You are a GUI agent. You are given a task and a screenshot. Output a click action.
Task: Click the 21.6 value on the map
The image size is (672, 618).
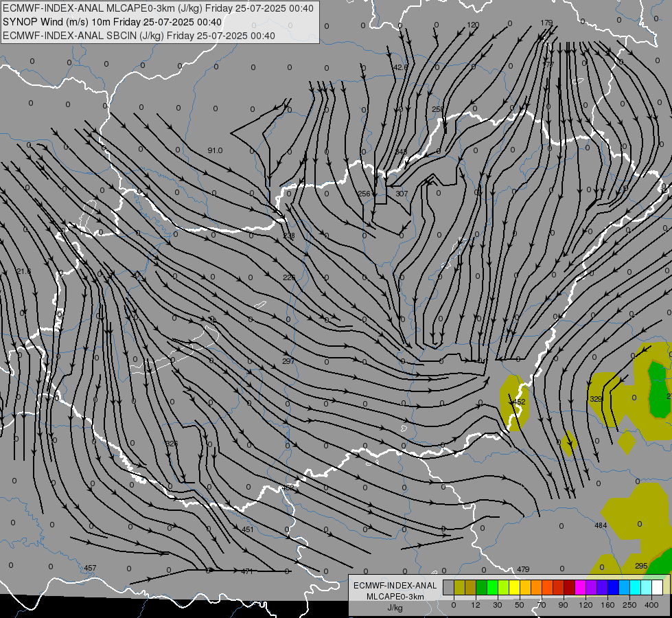pos(24,271)
